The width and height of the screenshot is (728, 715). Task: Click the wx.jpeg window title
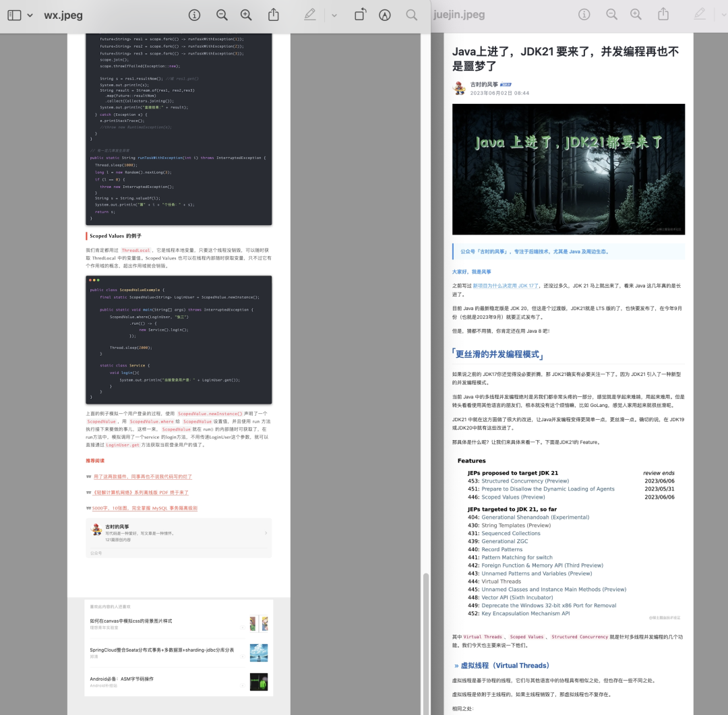point(63,15)
